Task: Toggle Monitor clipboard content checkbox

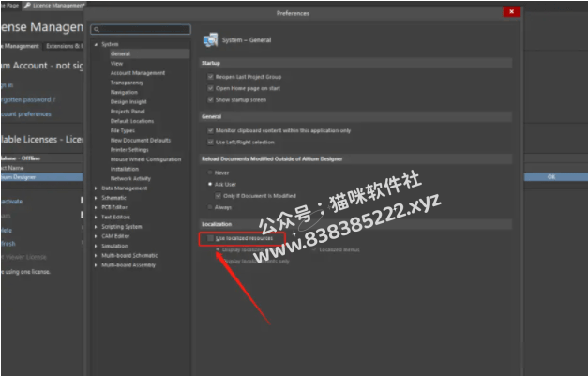Action: coord(210,130)
